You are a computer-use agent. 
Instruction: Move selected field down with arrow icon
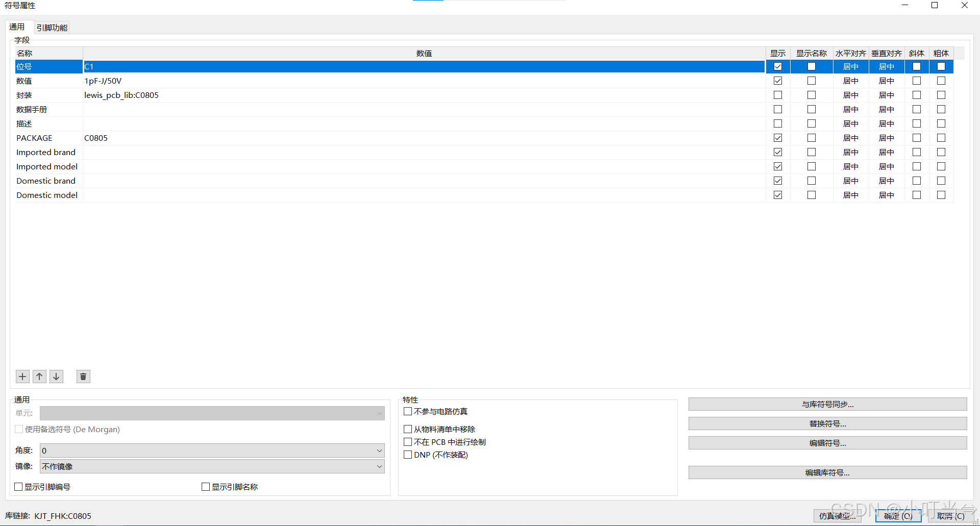coord(56,377)
